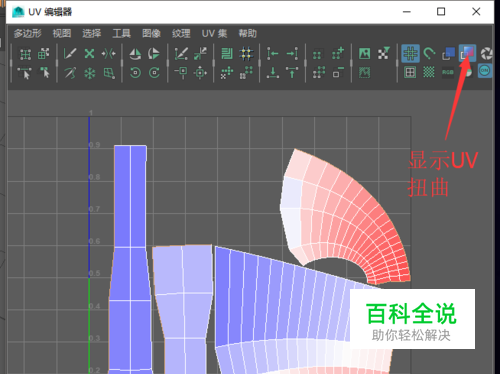Click the diagonal arrows shell scale icon

[200, 54]
